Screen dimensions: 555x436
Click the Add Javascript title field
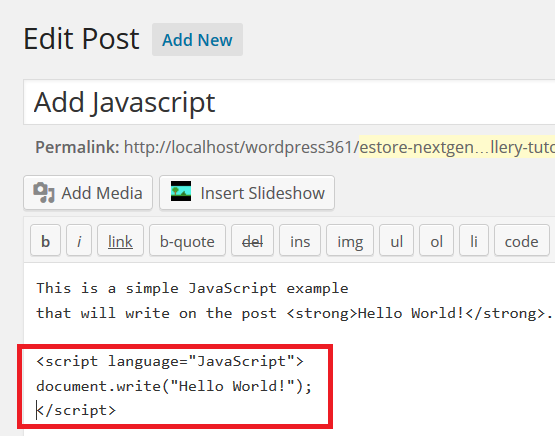[x=289, y=102]
